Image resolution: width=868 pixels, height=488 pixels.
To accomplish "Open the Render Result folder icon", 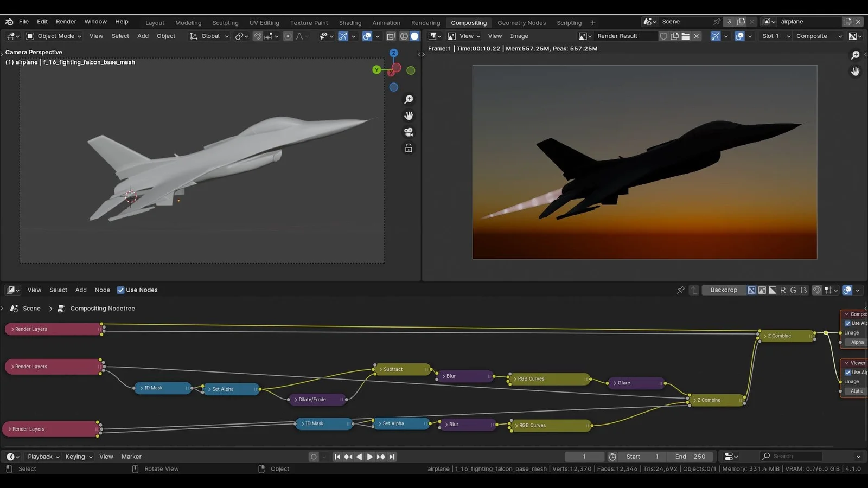I will (x=686, y=36).
